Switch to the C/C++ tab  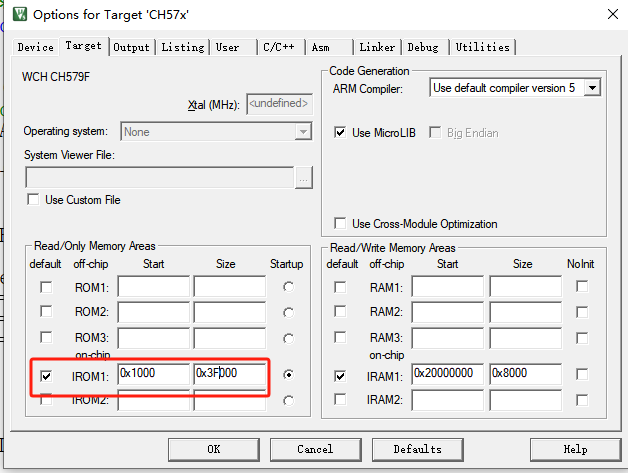pyautogui.click(x=281, y=47)
